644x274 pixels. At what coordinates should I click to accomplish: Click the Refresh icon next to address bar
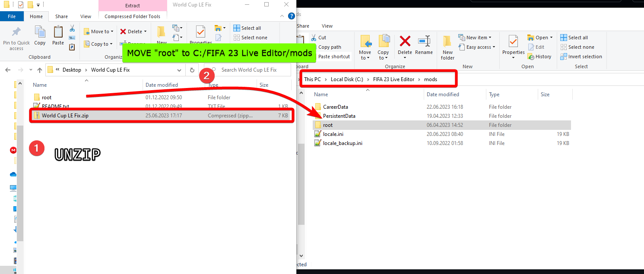(x=192, y=69)
